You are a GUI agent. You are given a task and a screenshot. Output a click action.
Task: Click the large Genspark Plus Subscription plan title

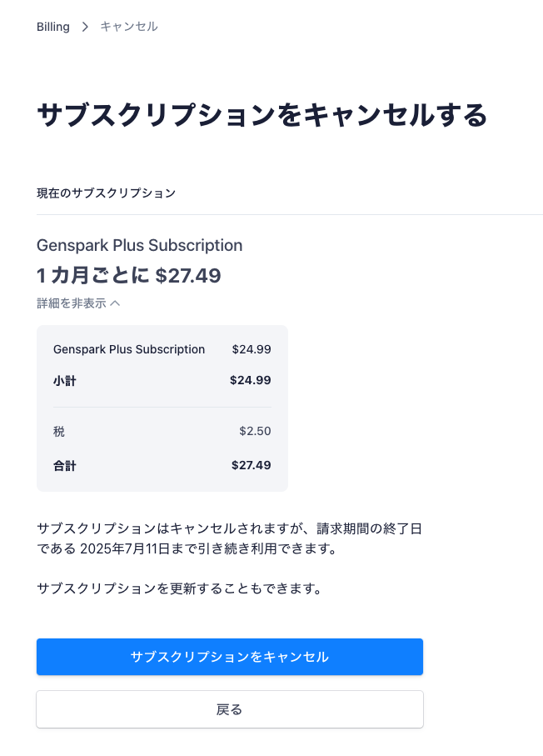pyautogui.click(x=139, y=245)
